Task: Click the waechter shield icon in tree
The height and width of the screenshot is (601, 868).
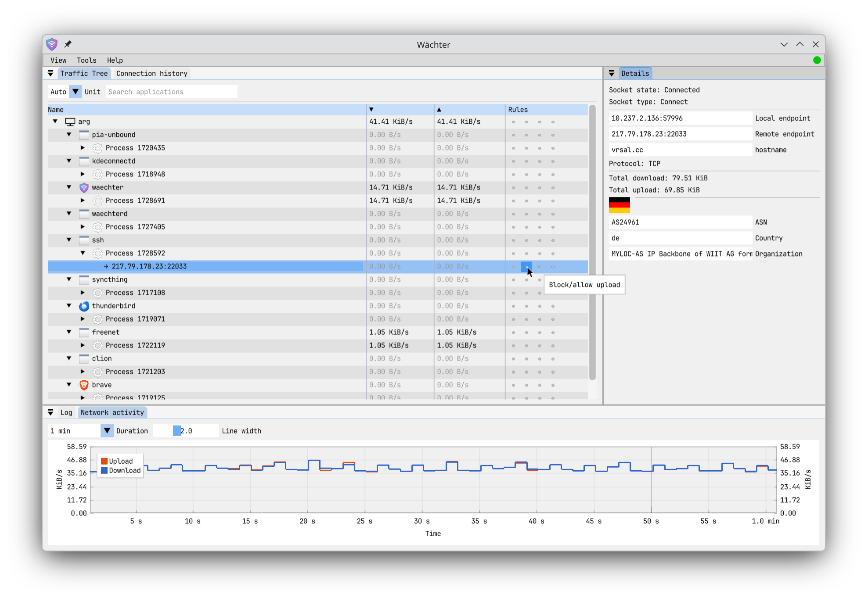Action: [x=84, y=188]
